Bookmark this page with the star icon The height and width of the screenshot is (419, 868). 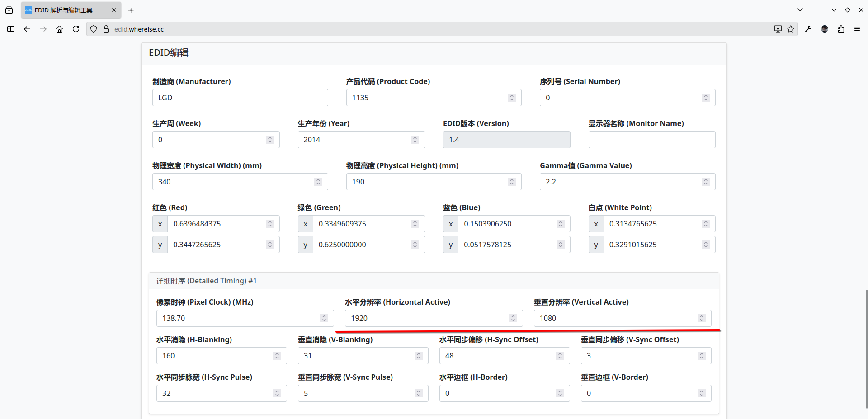(x=791, y=29)
